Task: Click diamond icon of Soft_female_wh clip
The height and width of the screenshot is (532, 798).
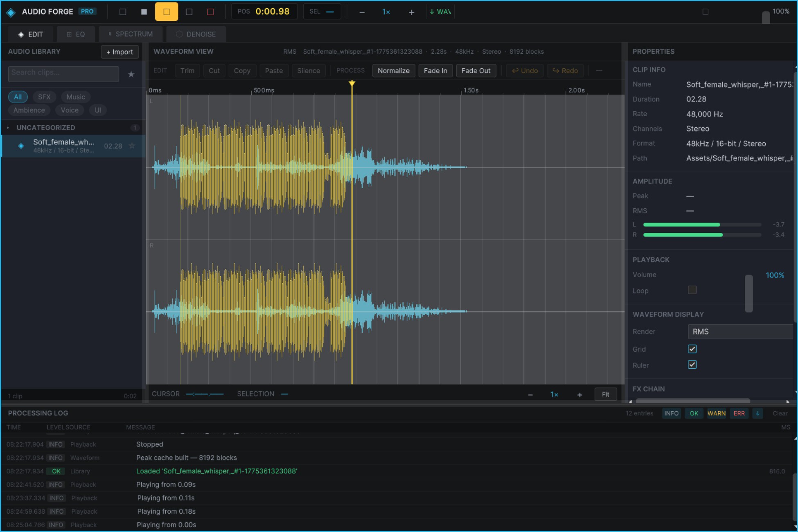Action: click(21, 146)
